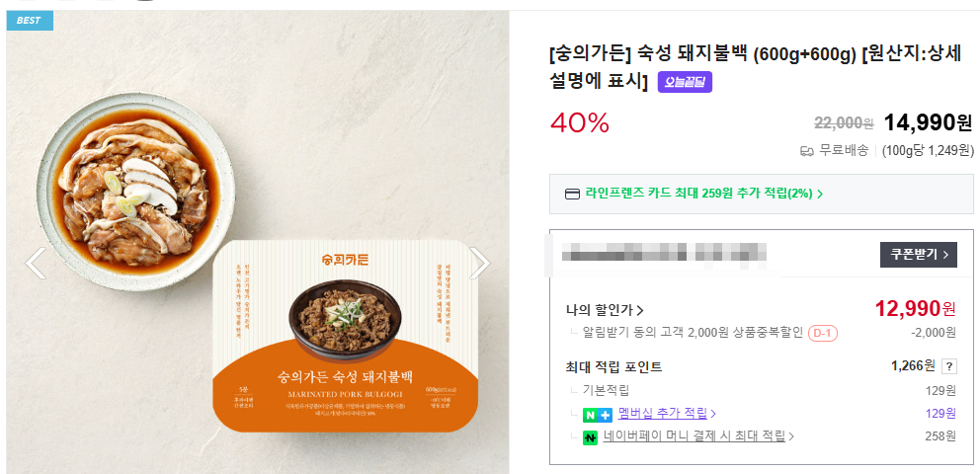The height and width of the screenshot is (474, 980).
Task: Click the 12,990원 discounted price
Action: click(915, 309)
